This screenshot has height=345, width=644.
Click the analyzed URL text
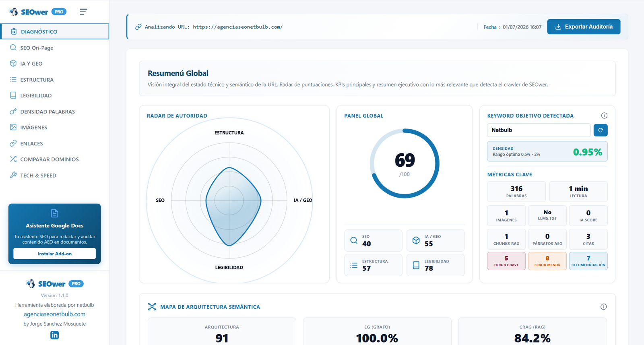[238, 27]
